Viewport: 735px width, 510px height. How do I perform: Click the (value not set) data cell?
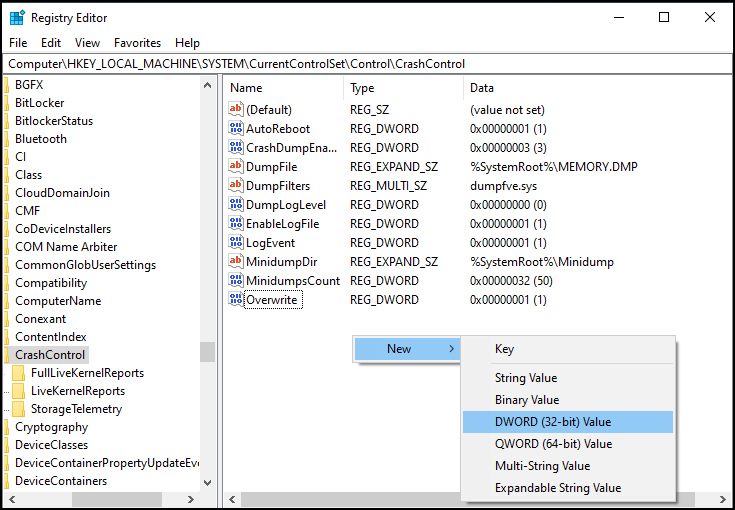click(x=507, y=110)
